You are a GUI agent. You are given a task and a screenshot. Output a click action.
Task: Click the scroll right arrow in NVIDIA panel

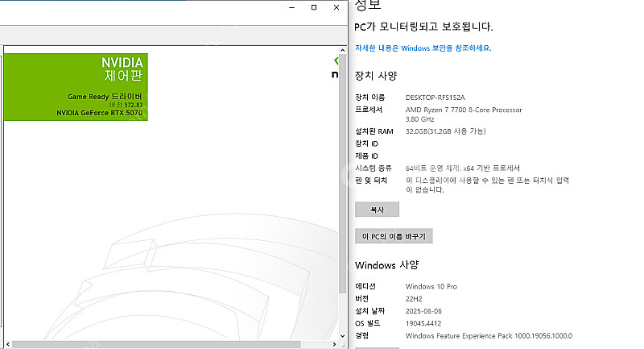click(x=334, y=344)
